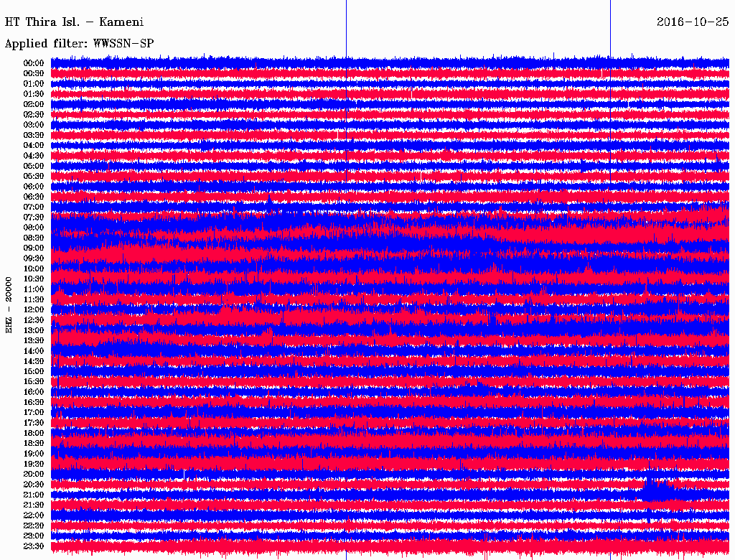Select the 00:00 time label

34,63
